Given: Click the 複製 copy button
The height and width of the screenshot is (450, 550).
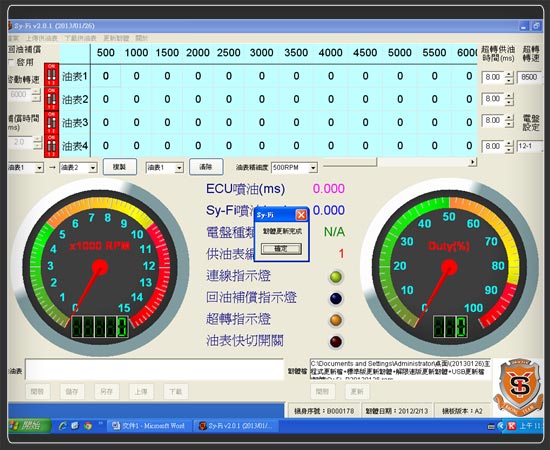Looking at the screenshot, I should click(x=120, y=167).
